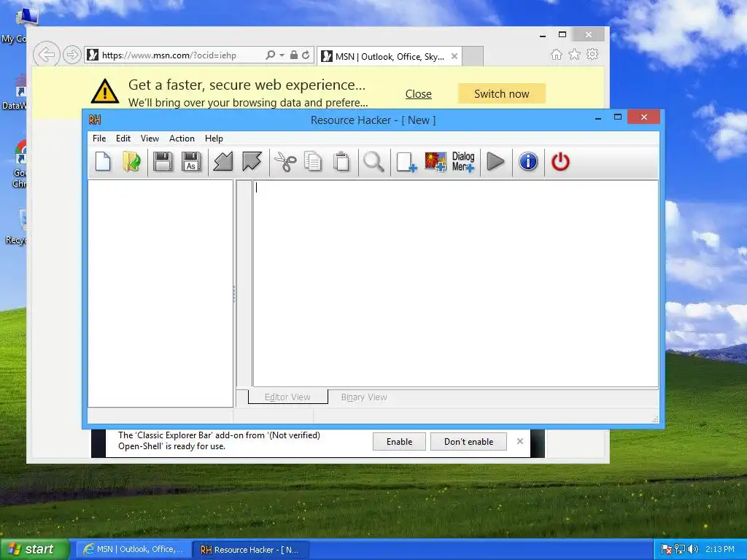Click the 2:13 PM tray clock
This screenshot has height=560, width=747.
pos(720,549)
